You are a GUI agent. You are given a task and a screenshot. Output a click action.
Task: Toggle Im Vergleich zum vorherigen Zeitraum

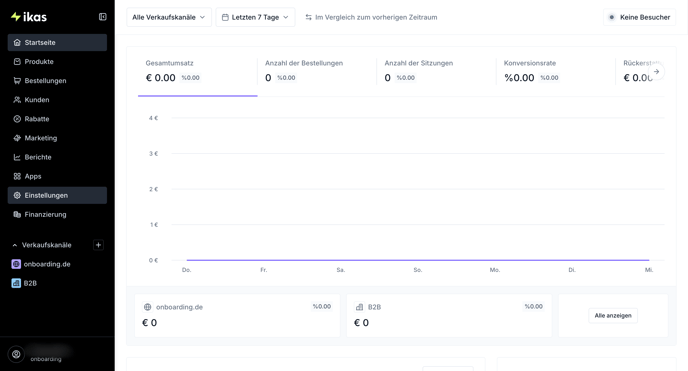click(371, 17)
